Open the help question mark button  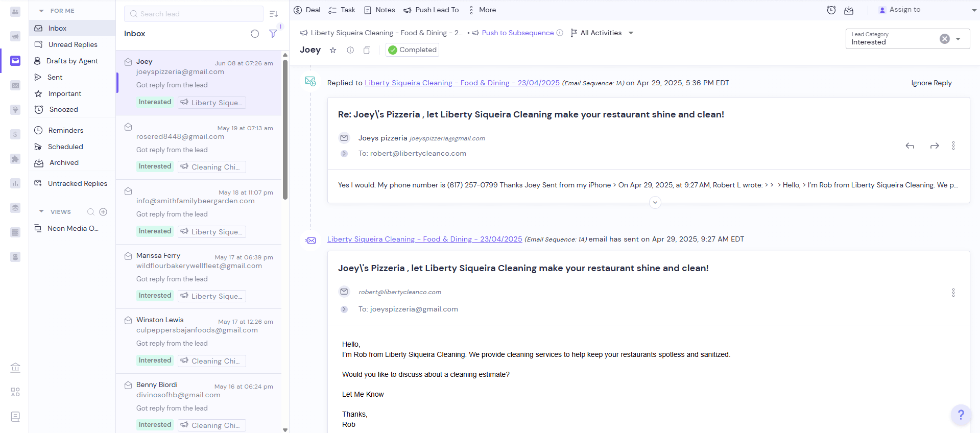961,415
